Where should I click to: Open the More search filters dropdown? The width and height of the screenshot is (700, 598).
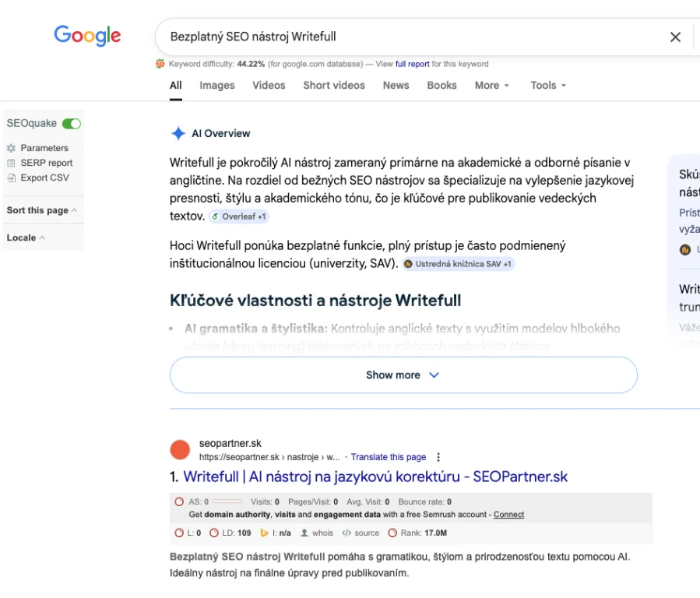(x=491, y=86)
